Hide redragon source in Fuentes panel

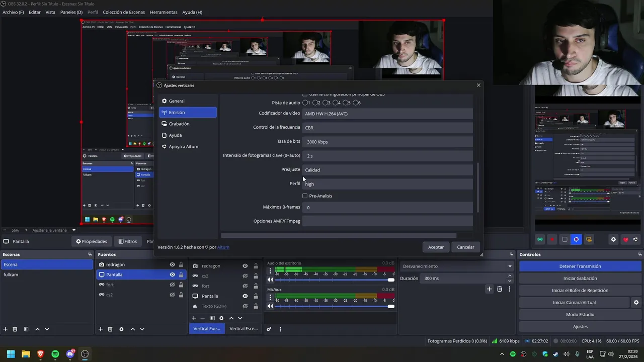[x=172, y=264]
